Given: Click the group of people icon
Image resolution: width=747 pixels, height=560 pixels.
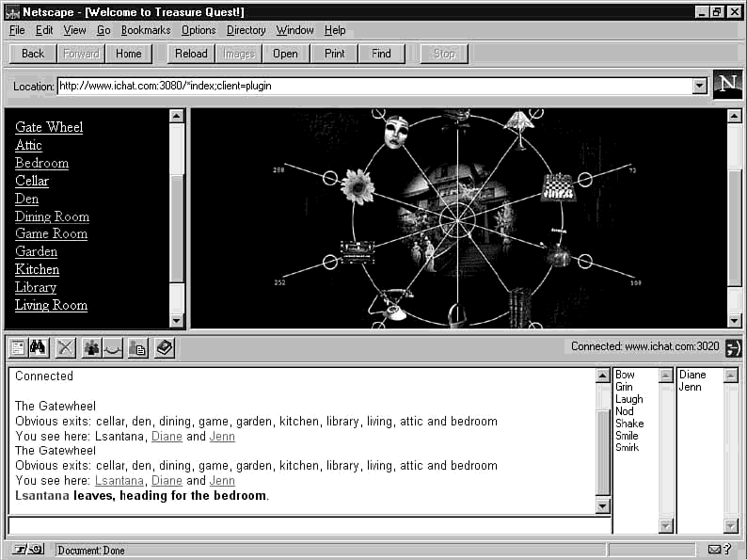Looking at the screenshot, I should (91, 348).
